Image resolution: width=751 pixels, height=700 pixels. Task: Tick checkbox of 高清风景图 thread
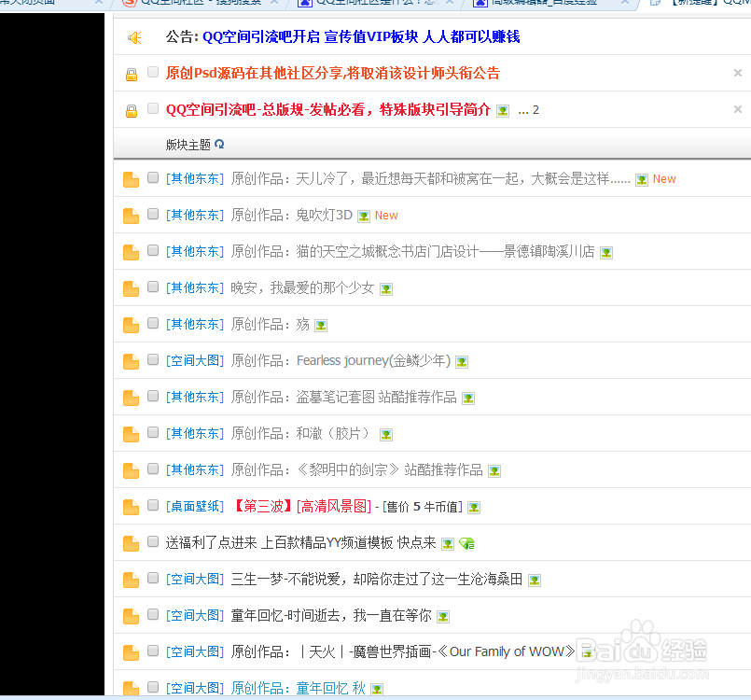(153, 505)
